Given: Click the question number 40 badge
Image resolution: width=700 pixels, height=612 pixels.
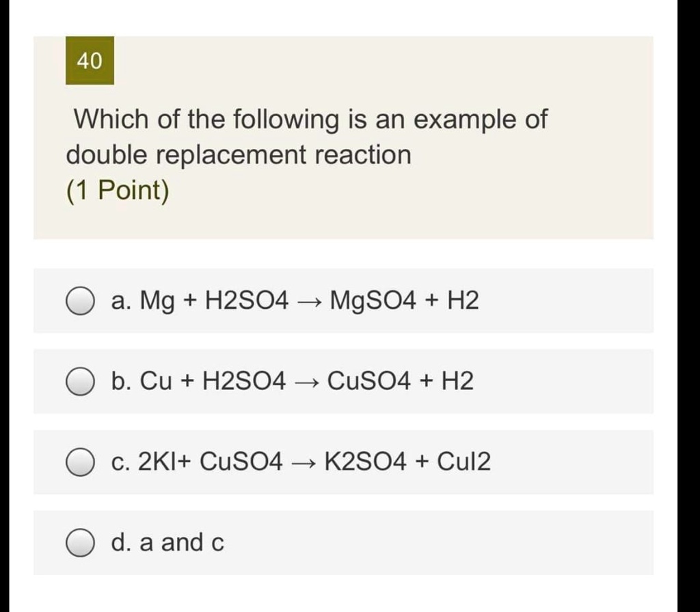Looking at the screenshot, I should [x=90, y=61].
